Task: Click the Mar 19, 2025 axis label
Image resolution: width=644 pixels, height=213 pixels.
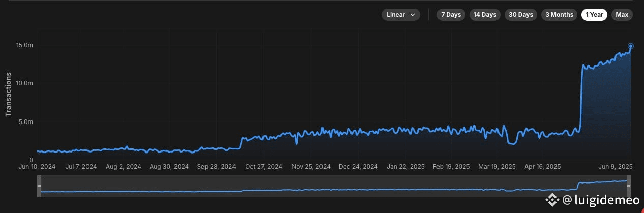Action: coord(497,166)
